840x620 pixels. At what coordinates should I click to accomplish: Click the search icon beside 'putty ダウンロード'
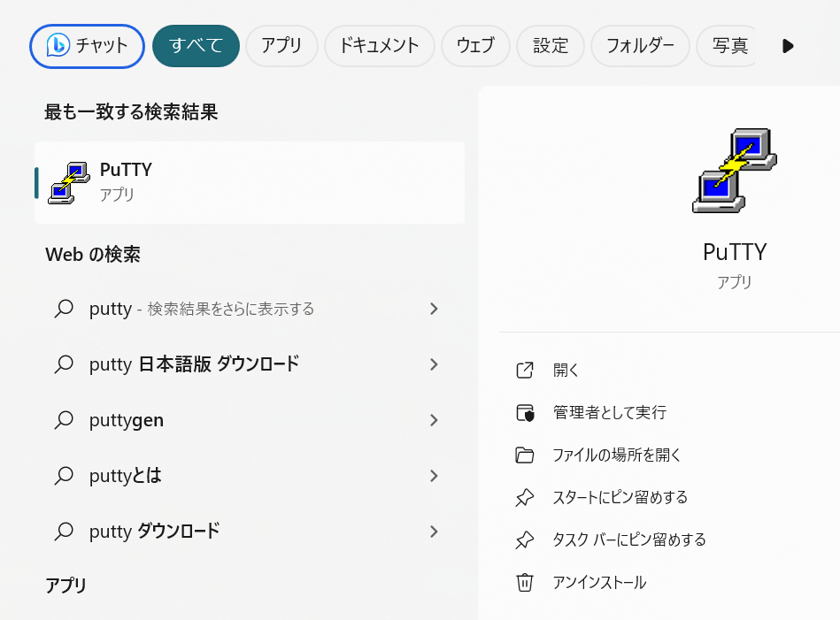(64, 532)
